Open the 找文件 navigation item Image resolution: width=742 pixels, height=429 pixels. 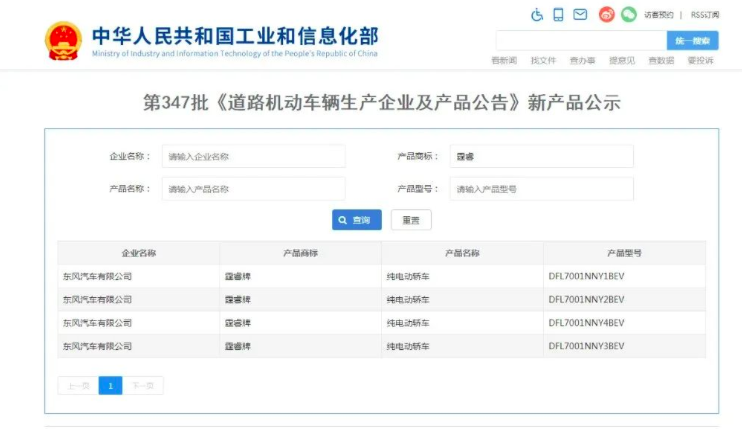[543, 61]
